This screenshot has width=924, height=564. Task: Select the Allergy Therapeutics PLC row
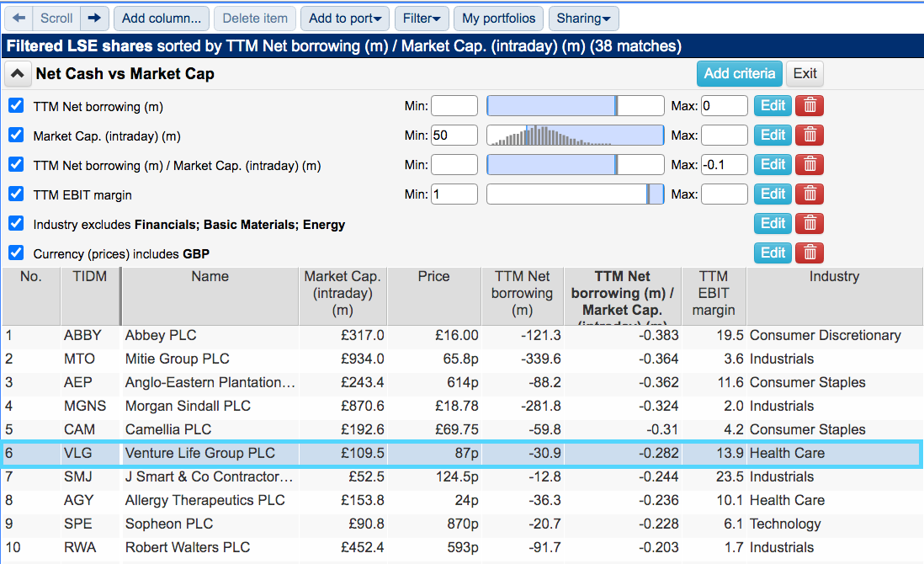[462, 500]
